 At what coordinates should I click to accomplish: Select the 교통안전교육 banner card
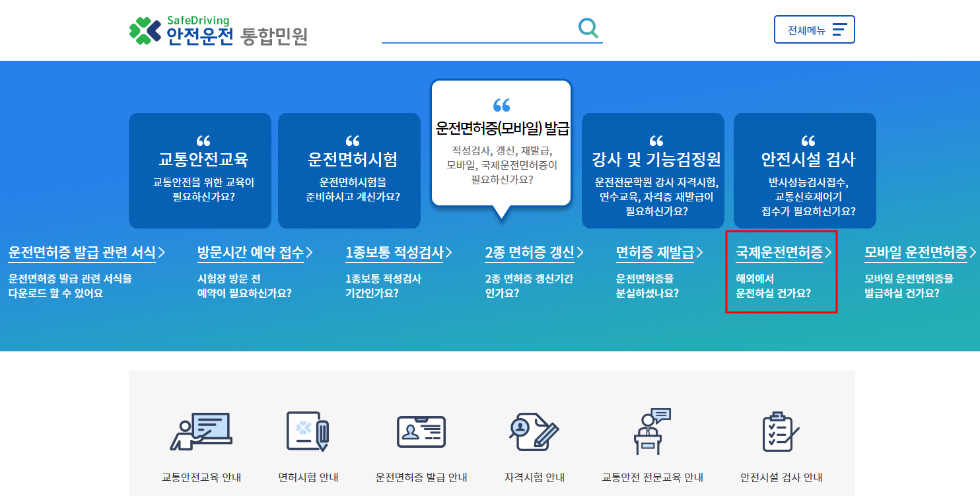[x=200, y=168]
